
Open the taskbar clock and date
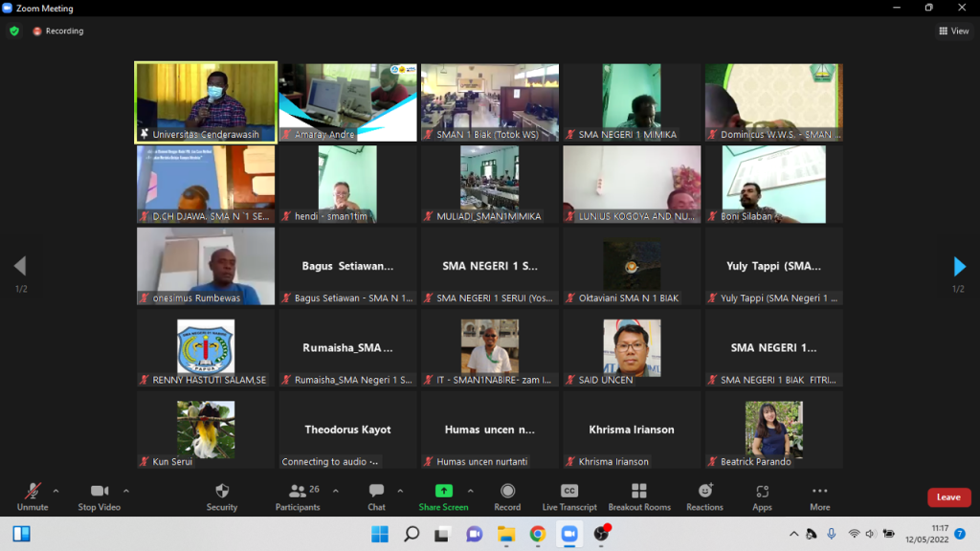[x=927, y=534]
